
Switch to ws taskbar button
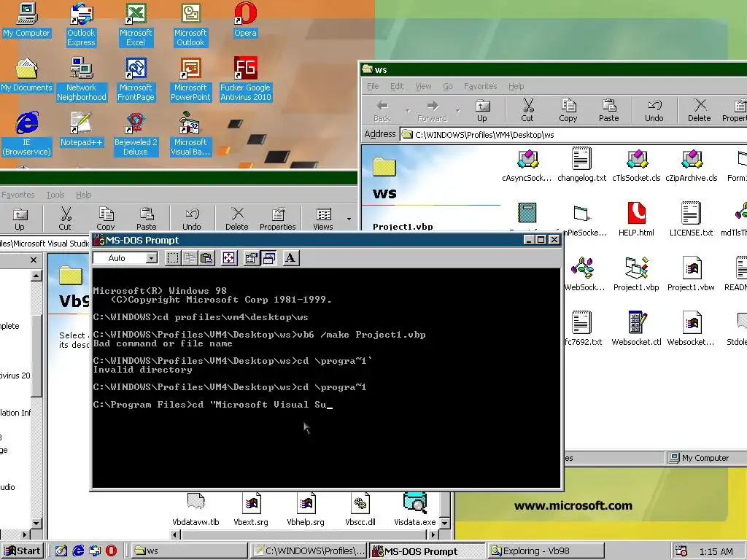(189, 551)
